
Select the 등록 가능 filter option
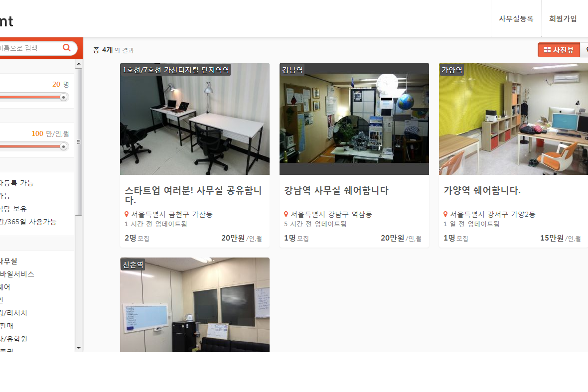tap(16, 183)
